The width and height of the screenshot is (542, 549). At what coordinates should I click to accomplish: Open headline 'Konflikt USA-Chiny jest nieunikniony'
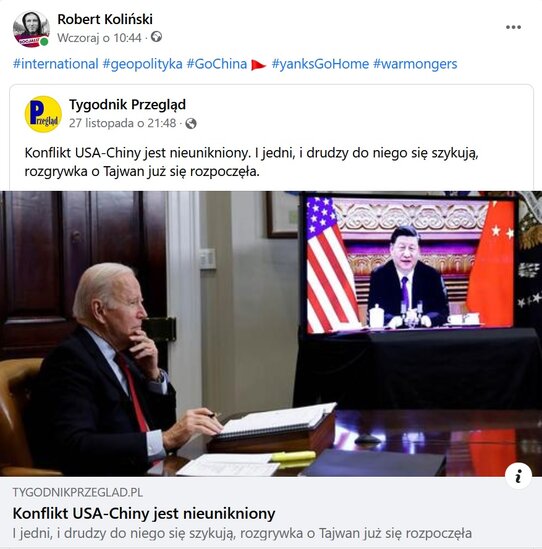[144, 514]
